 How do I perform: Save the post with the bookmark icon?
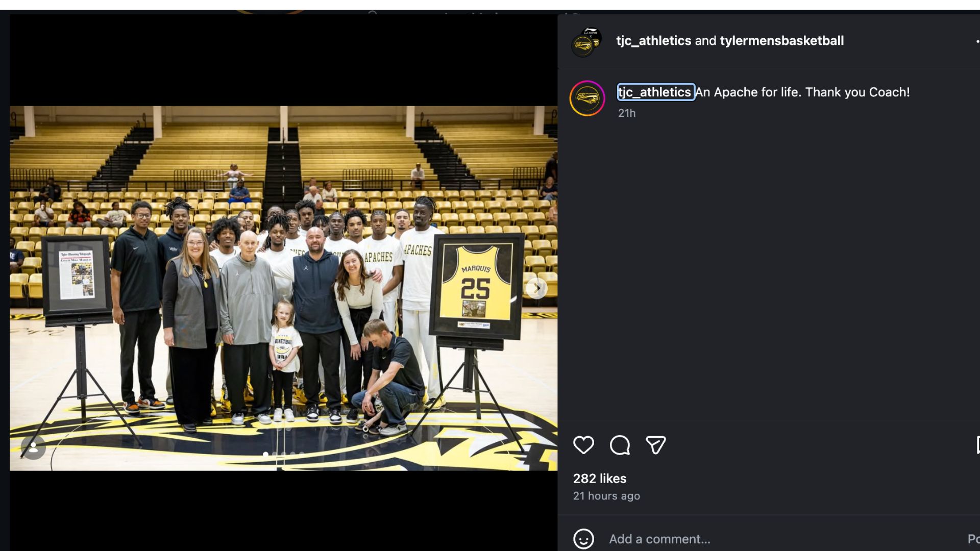977,445
